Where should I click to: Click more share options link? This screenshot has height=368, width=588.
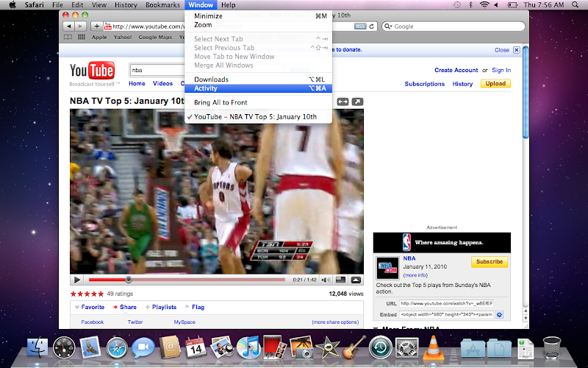[x=335, y=322]
